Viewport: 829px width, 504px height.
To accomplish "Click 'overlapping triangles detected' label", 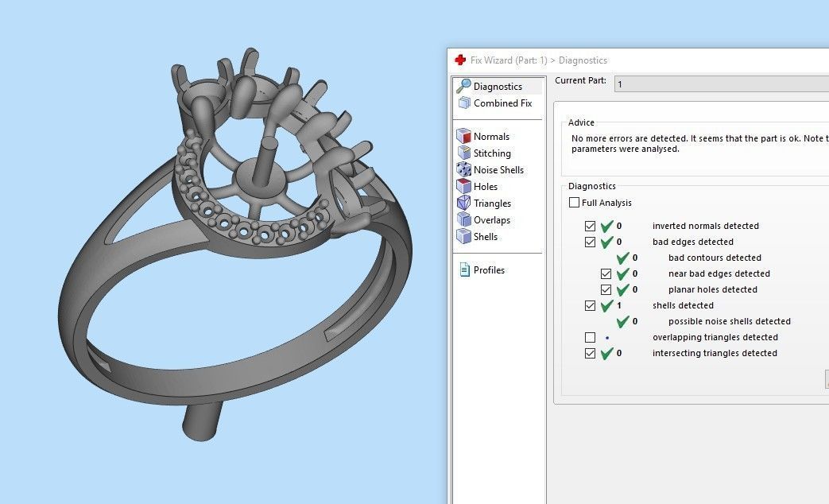I will (x=715, y=337).
